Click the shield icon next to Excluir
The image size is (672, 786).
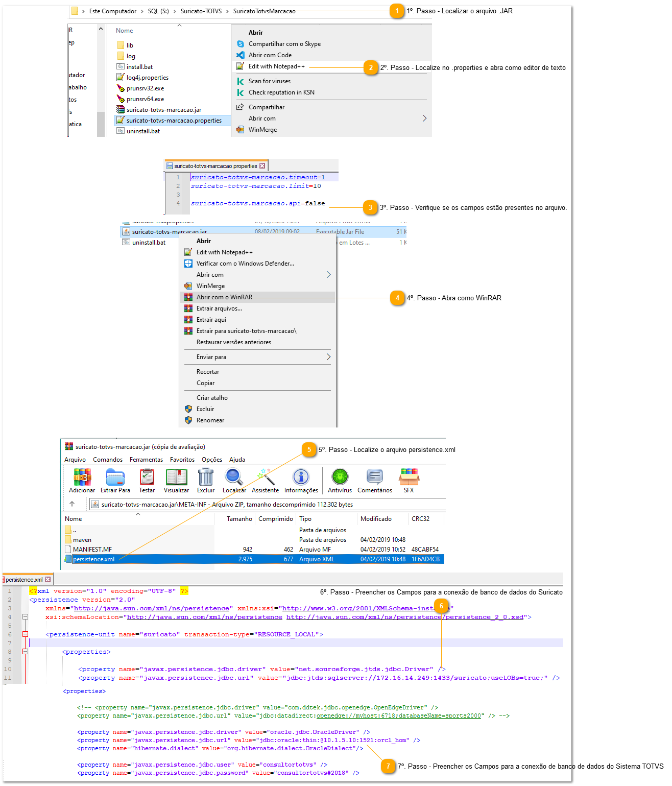click(188, 409)
